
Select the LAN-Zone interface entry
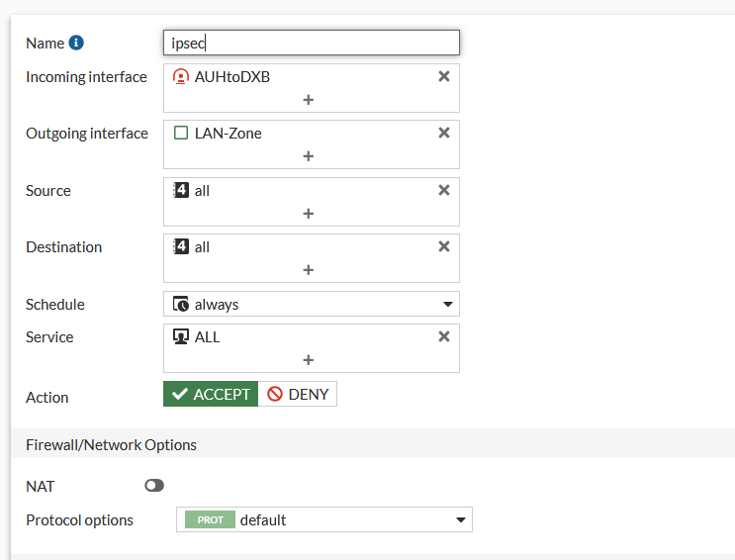pos(228,133)
